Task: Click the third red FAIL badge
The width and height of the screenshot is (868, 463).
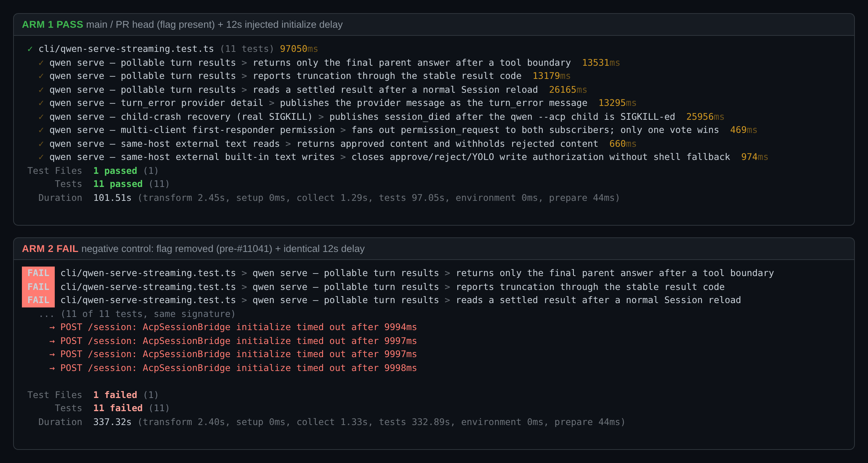Action: click(38, 300)
